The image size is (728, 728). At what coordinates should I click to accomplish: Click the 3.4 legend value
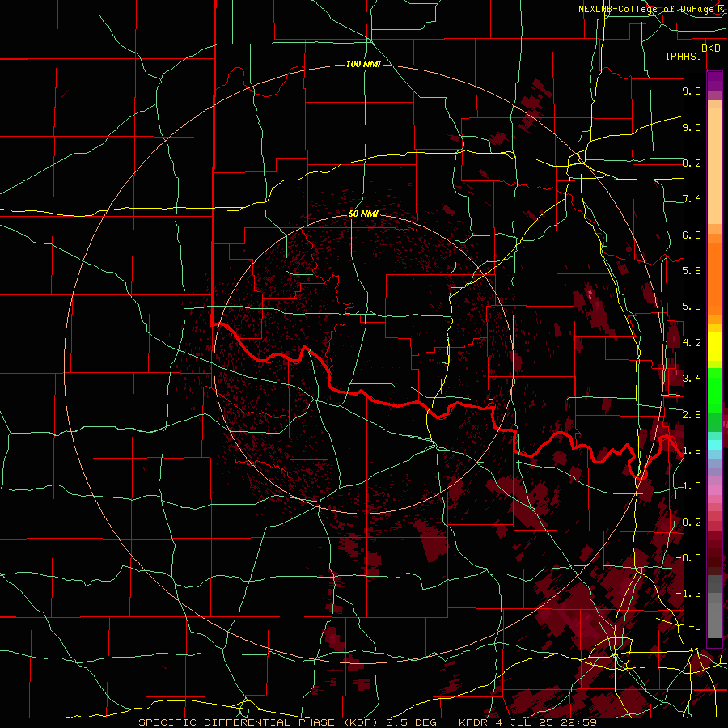(692, 379)
